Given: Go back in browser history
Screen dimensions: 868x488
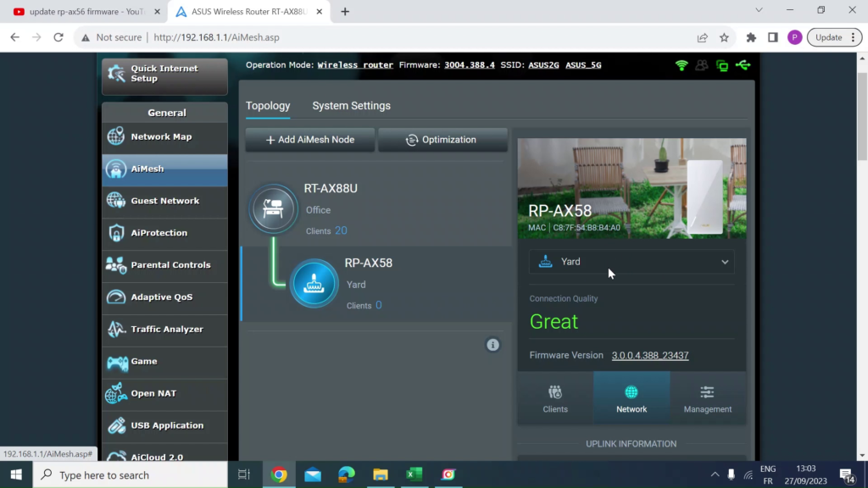Looking at the screenshot, I should click(x=15, y=37).
